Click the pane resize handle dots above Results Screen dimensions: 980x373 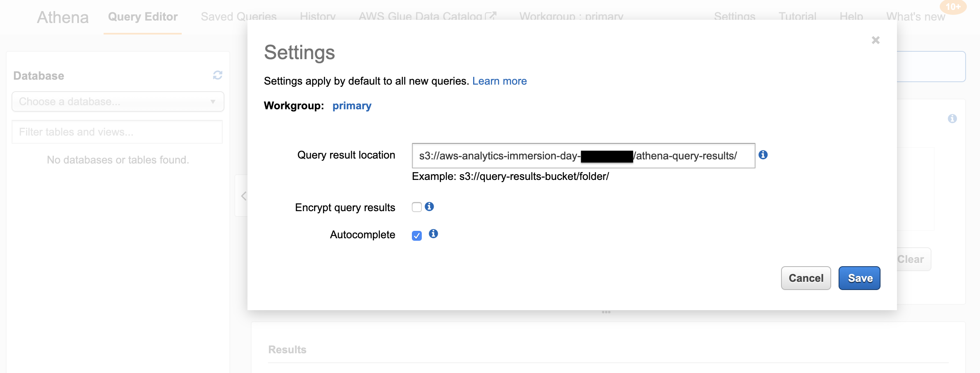click(606, 312)
